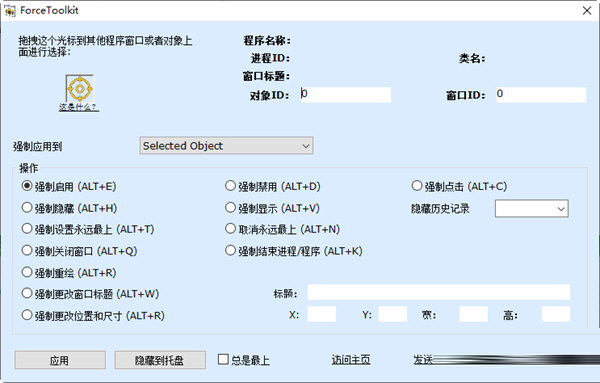600x383 pixels.
Task: Close the ForceToolkit window
Action: point(587,11)
